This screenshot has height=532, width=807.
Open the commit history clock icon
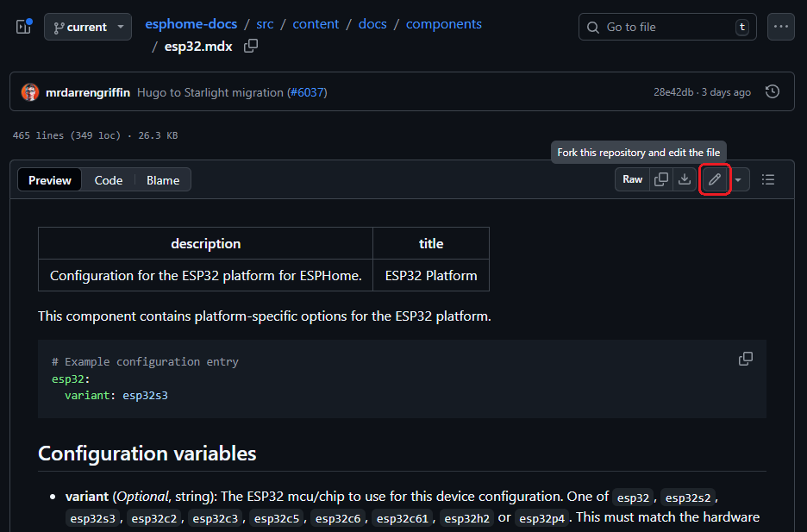coord(772,92)
